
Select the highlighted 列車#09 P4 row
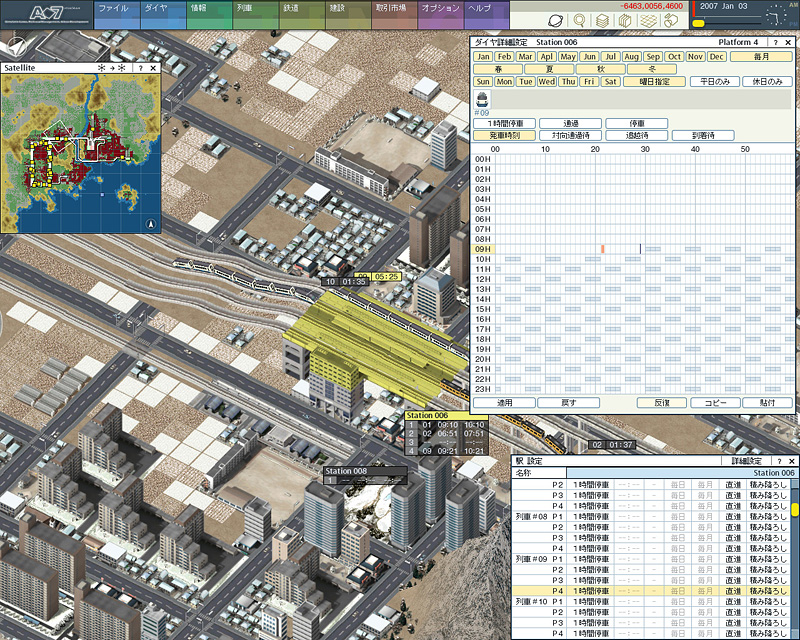pos(652,591)
